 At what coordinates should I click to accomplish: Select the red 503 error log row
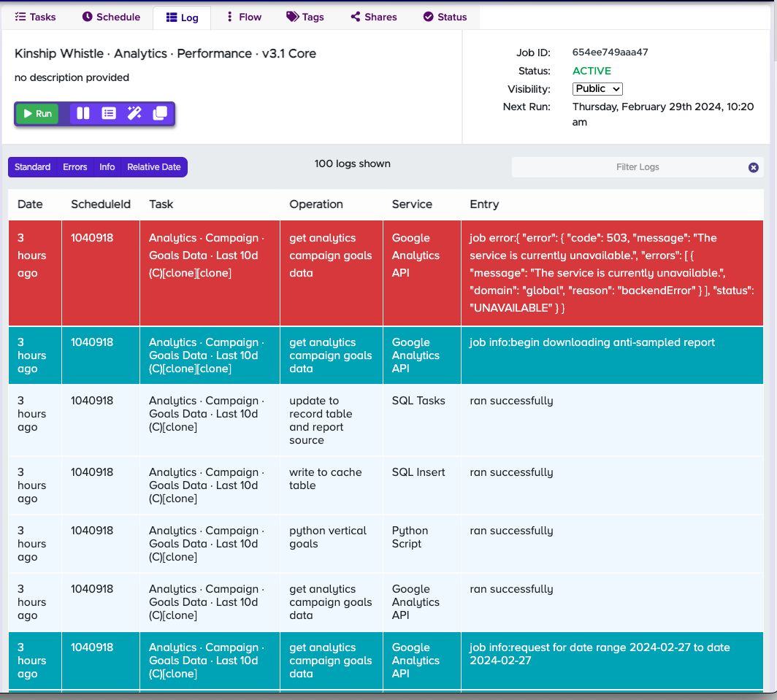click(386, 273)
